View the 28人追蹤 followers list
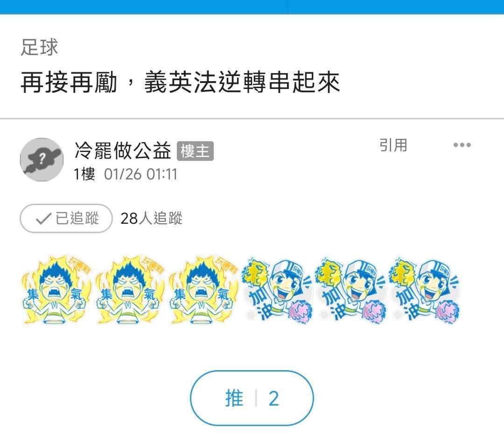The image size is (504, 448). 151,218
